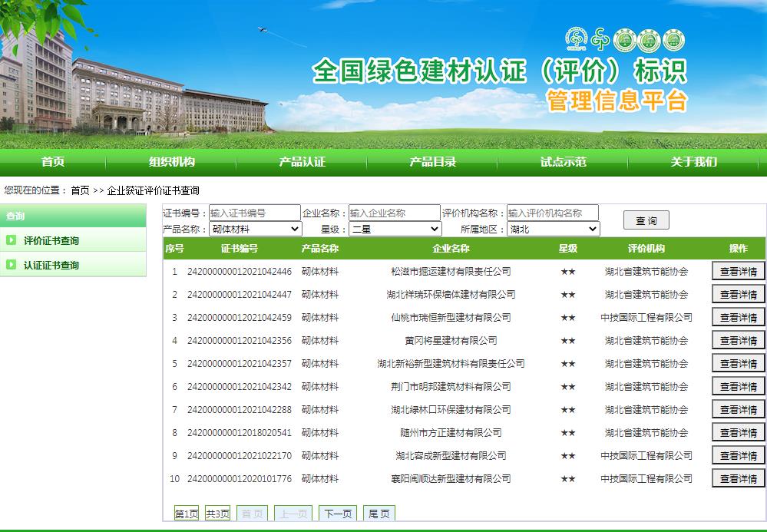Click the 评价机构名称 input box
The image size is (767, 532).
pos(552,213)
